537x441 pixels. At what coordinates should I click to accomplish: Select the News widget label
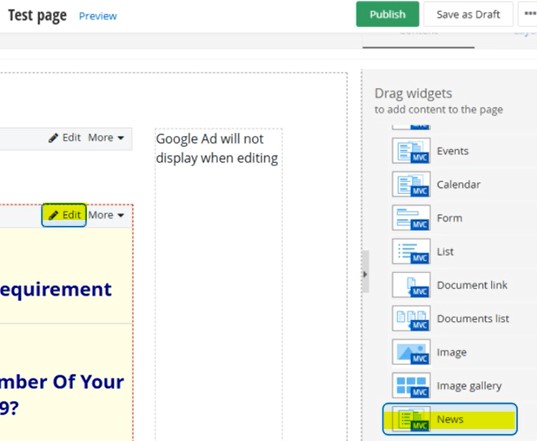[450, 419]
